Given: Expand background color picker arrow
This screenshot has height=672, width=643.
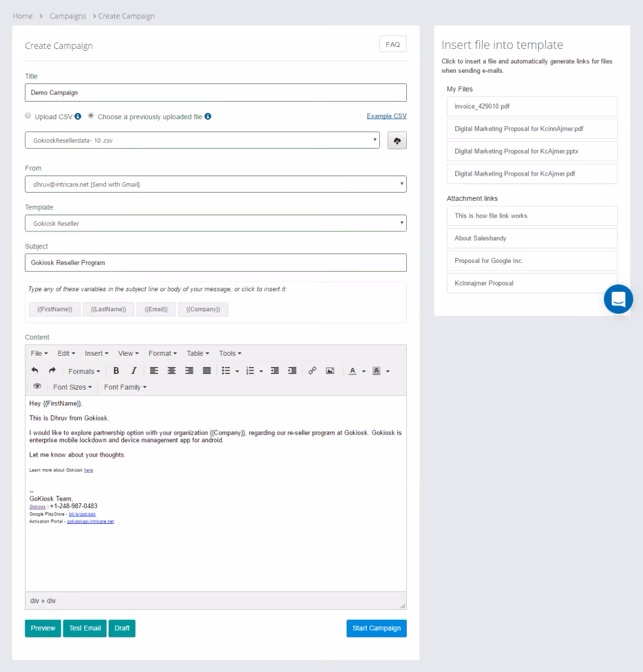Looking at the screenshot, I should (x=388, y=371).
